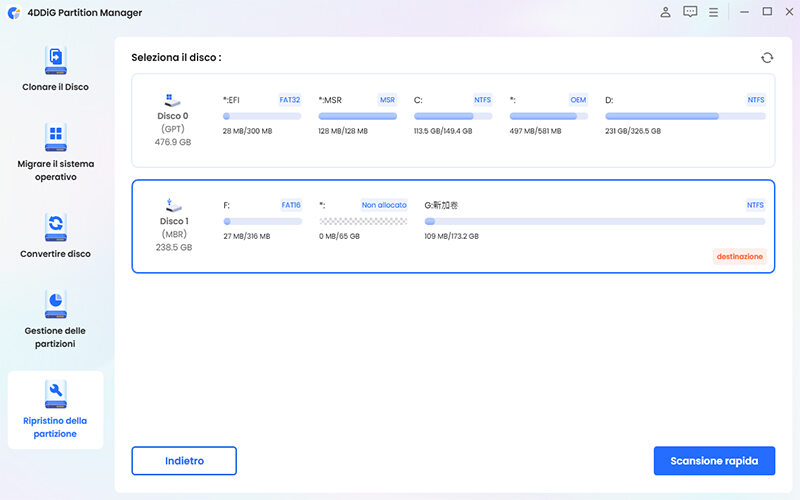Screen dimensions: 800x500
Task: Select the D: NTFS partition bar
Action: pos(685,116)
